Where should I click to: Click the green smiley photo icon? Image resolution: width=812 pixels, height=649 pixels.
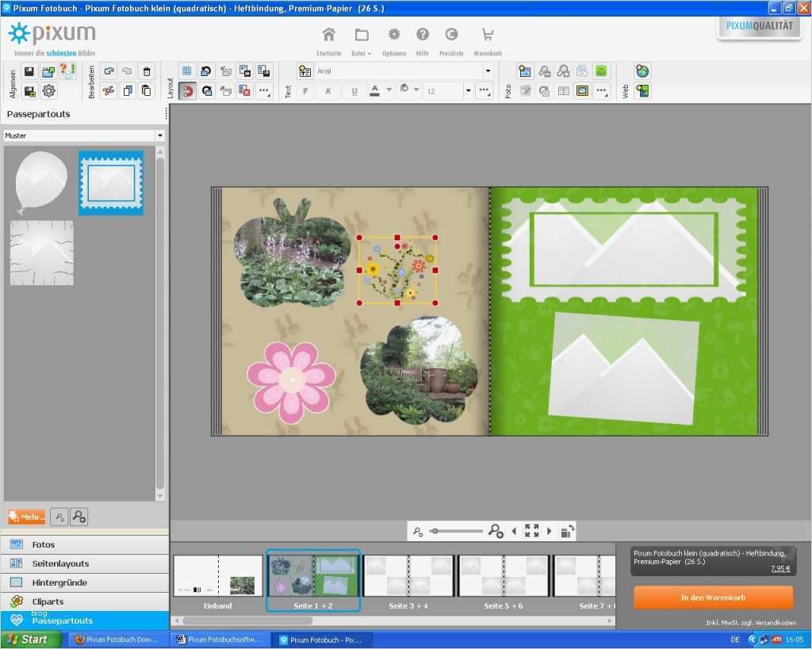click(602, 71)
